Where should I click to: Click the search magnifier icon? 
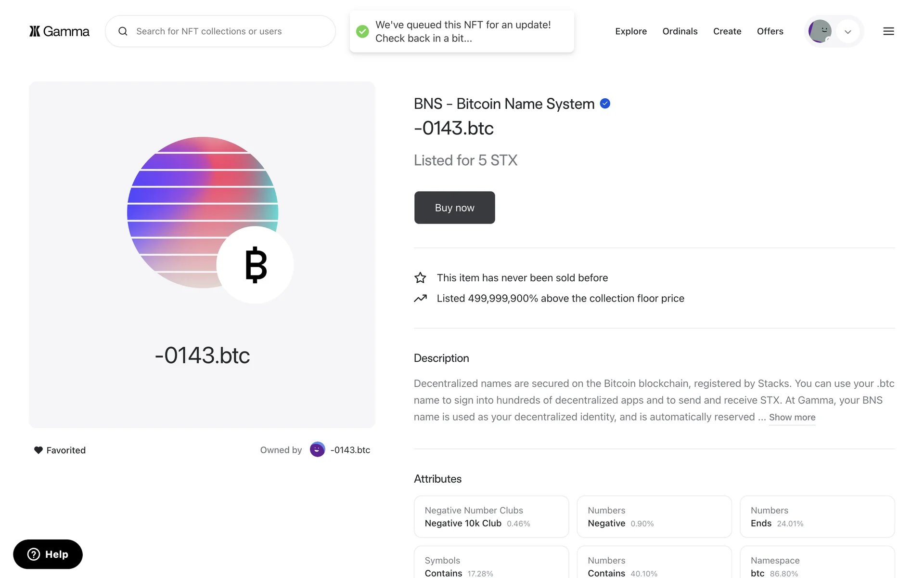(123, 31)
